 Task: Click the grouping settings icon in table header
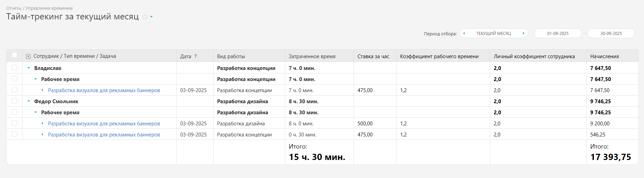pos(28,56)
